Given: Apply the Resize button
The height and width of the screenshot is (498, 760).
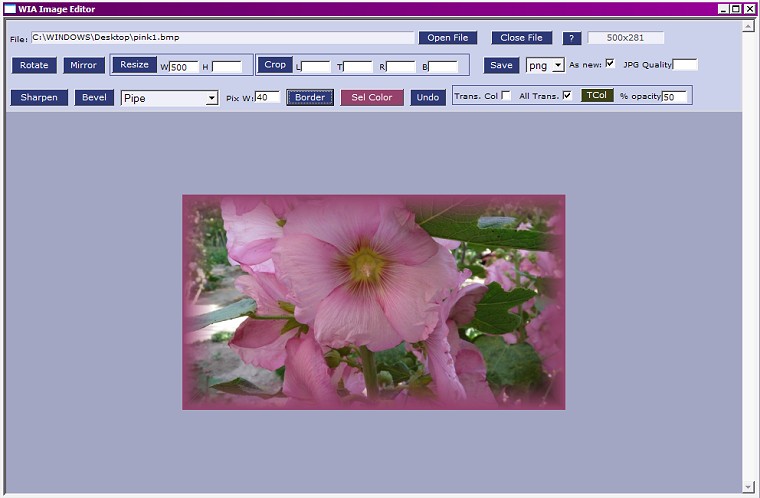Looking at the screenshot, I should [134, 64].
